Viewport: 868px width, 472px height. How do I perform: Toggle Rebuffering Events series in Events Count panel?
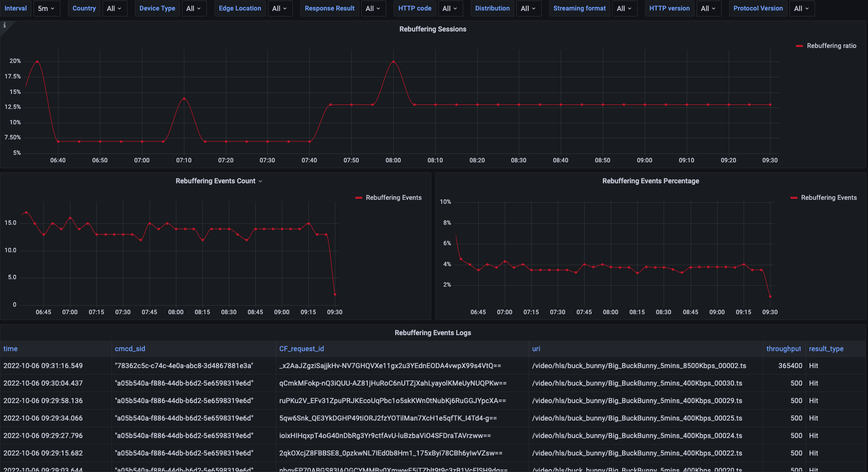click(393, 197)
